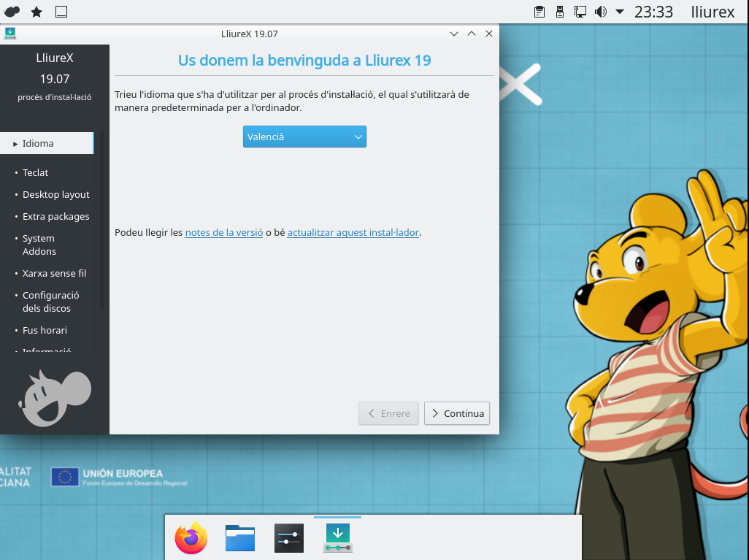The height and width of the screenshot is (560, 749).
Task: Click the USB removable devices tray icon
Action: pyautogui.click(x=560, y=12)
